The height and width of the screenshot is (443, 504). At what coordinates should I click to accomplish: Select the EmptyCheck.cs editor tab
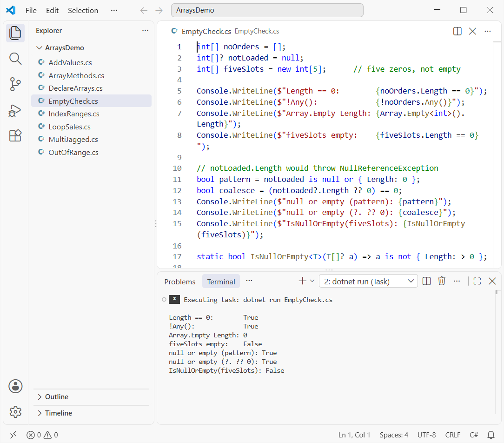[206, 31]
